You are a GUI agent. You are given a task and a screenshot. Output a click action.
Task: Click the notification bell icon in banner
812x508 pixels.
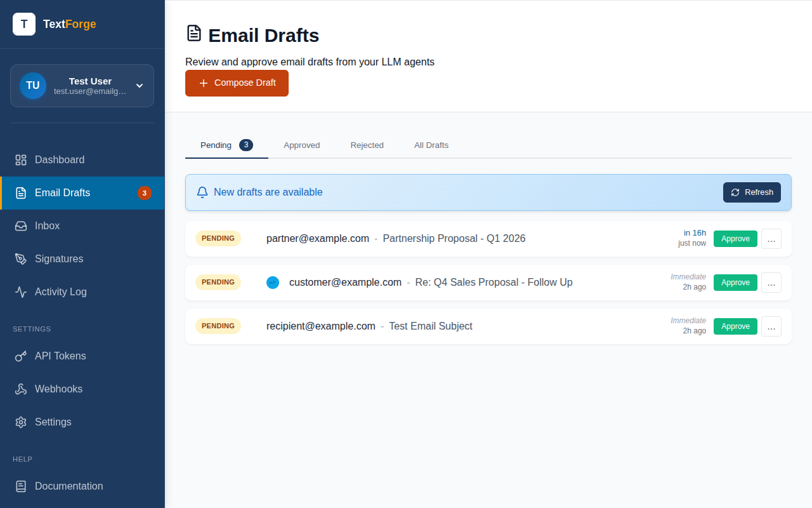(202, 192)
